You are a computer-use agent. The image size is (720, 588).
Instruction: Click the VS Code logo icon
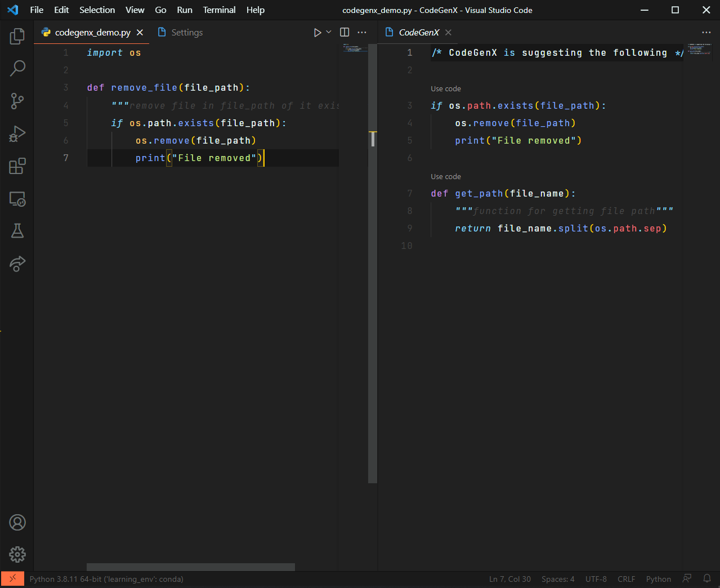(x=13, y=10)
